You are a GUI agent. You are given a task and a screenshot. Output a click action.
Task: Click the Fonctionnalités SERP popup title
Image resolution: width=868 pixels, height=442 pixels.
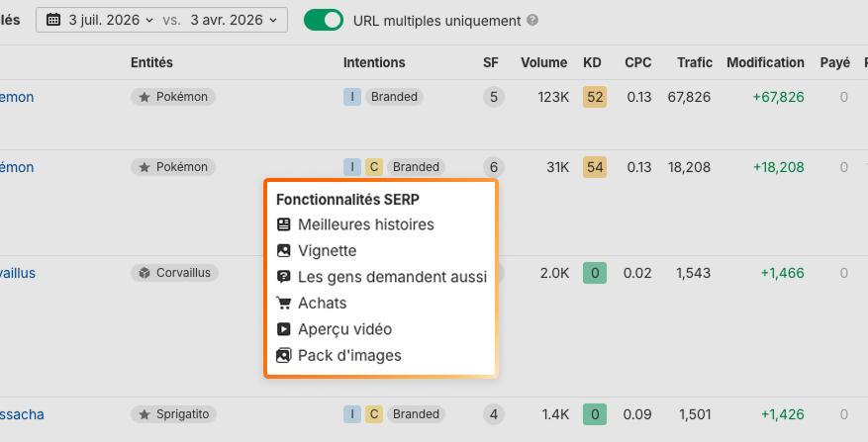[347, 199]
